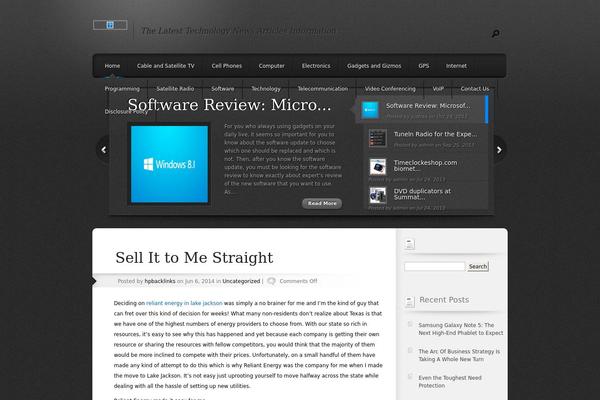Open Gadgets and Gizmos menu item

[x=374, y=66]
